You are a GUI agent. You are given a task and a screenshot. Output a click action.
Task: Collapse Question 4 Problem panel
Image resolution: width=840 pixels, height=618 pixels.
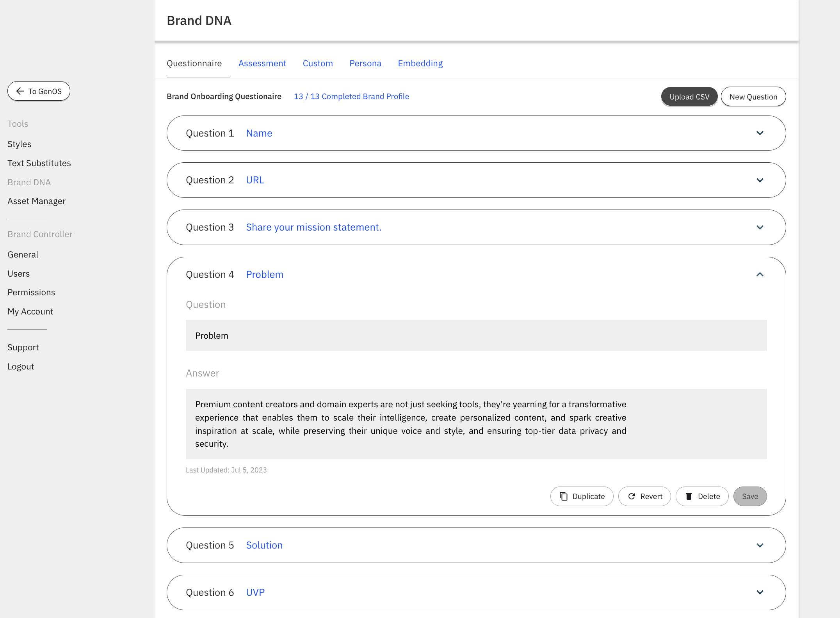click(x=760, y=275)
